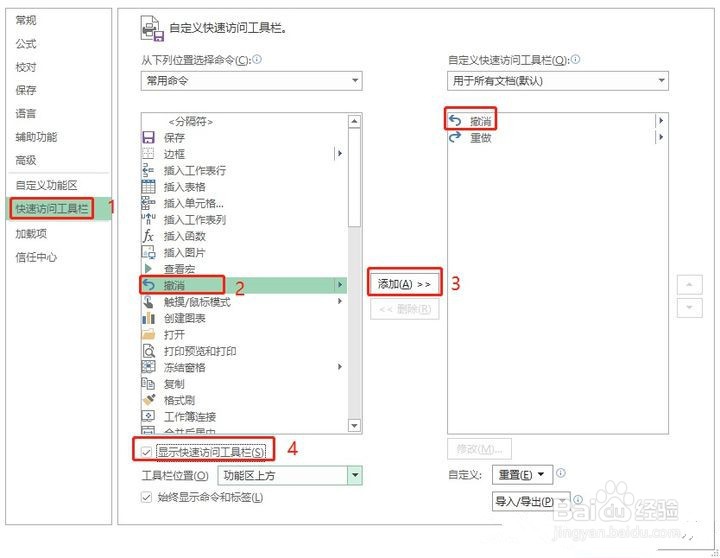The height and width of the screenshot is (558, 720).
Task: Open the 常规 options category
Action: (26, 20)
